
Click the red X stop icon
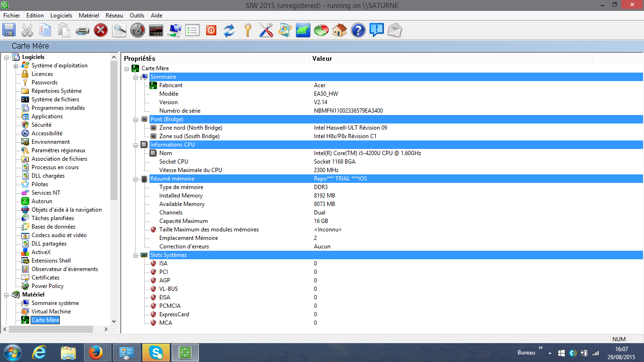tap(100, 31)
